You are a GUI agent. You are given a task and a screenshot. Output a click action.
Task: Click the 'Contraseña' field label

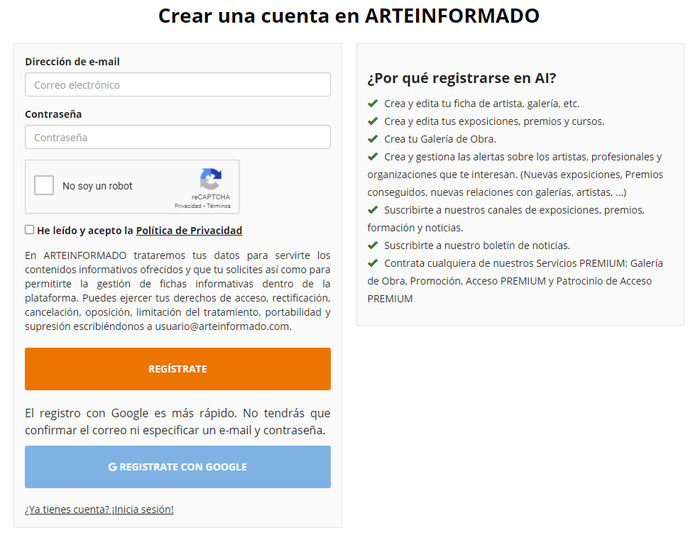click(53, 114)
